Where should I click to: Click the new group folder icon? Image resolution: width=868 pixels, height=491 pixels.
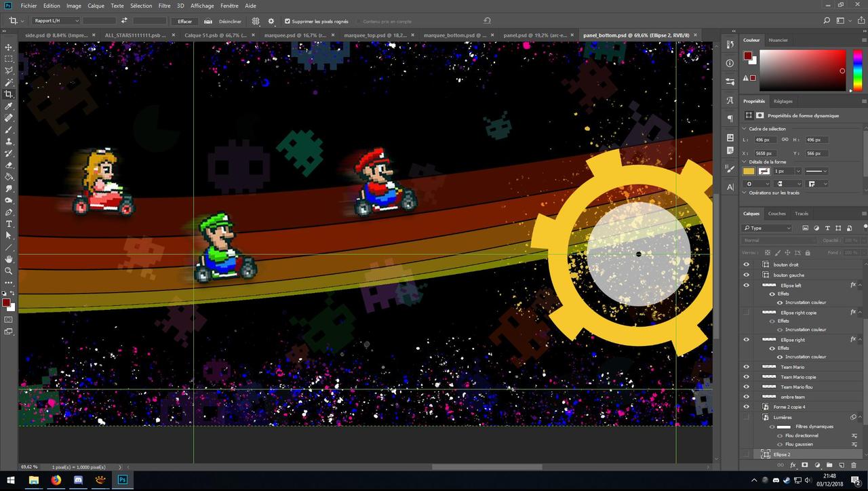click(x=829, y=465)
